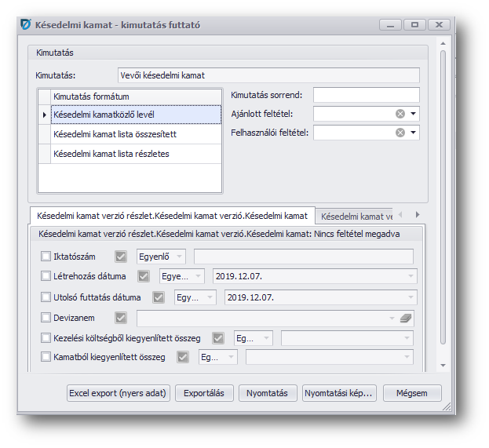Tick the Létrehozás dátuma checkbox
This screenshot has width=489, height=448.
pyautogui.click(x=45, y=276)
